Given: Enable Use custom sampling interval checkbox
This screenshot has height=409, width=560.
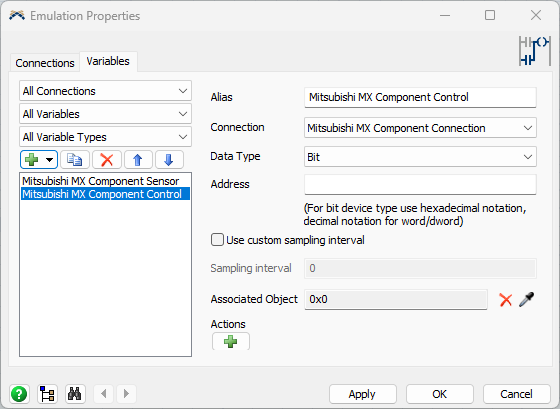Looking at the screenshot, I should [x=217, y=240].
